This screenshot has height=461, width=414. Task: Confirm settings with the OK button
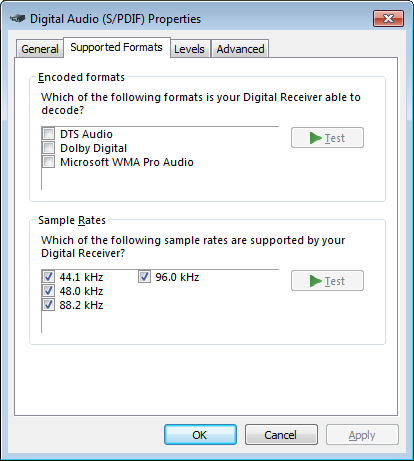[200, 435]
